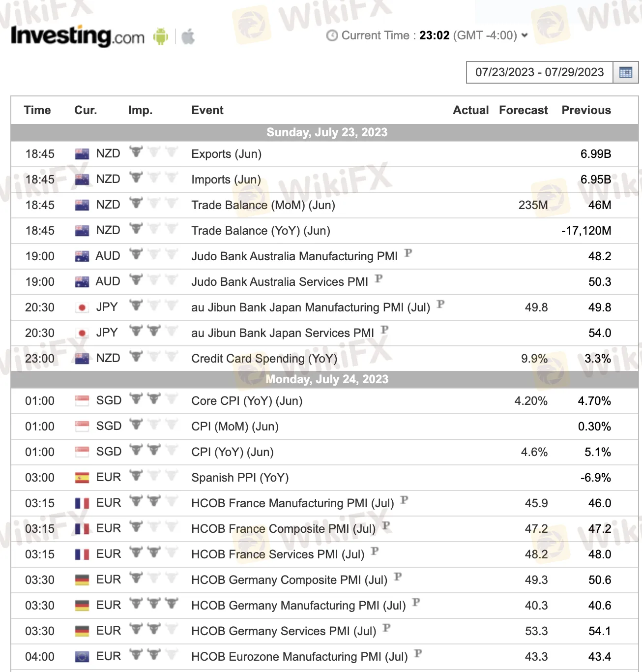The image size is (642, 672).
Task: Open the Investing.com homepage via logo
Action: coord(76,35)
